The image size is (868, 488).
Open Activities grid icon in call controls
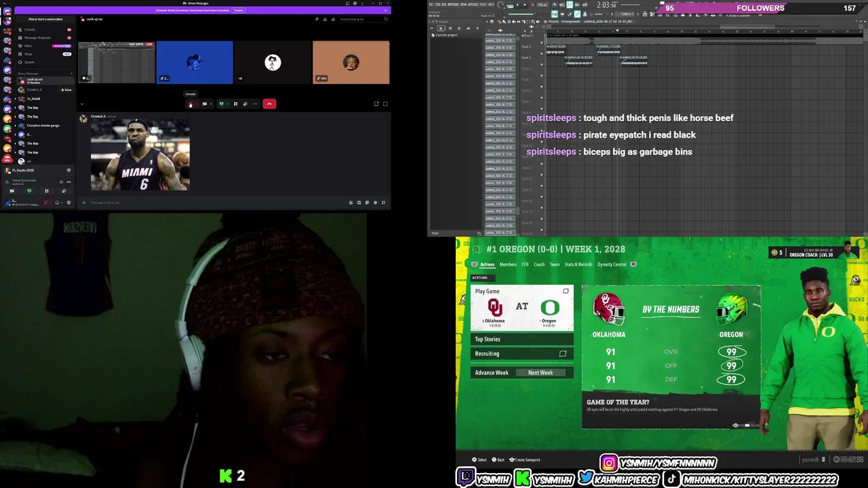click(x=235, y=104)
